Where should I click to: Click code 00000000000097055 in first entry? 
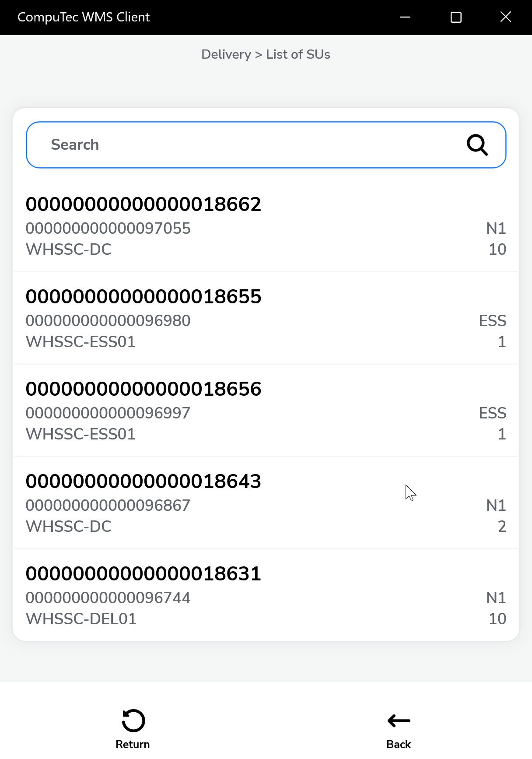tap(108, 228)
